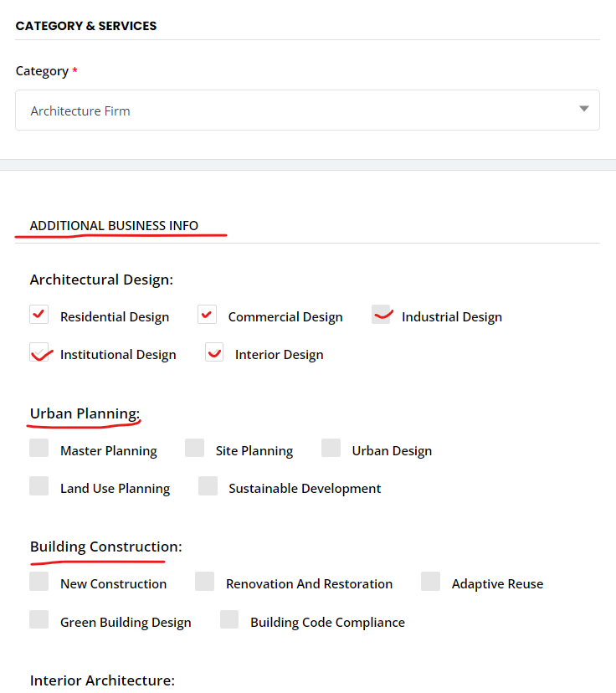
Task: Click the Urban Planning section heading
Action: click(85, 413)
